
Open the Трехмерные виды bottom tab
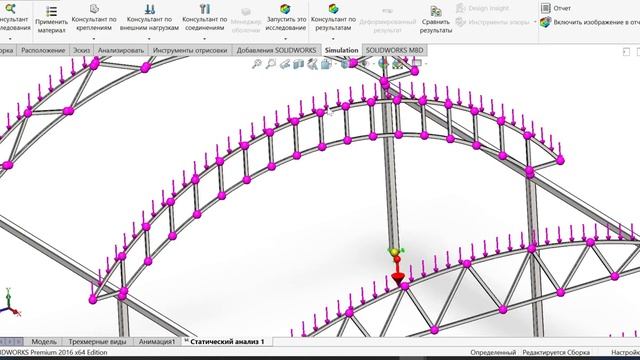pos(97,342)
